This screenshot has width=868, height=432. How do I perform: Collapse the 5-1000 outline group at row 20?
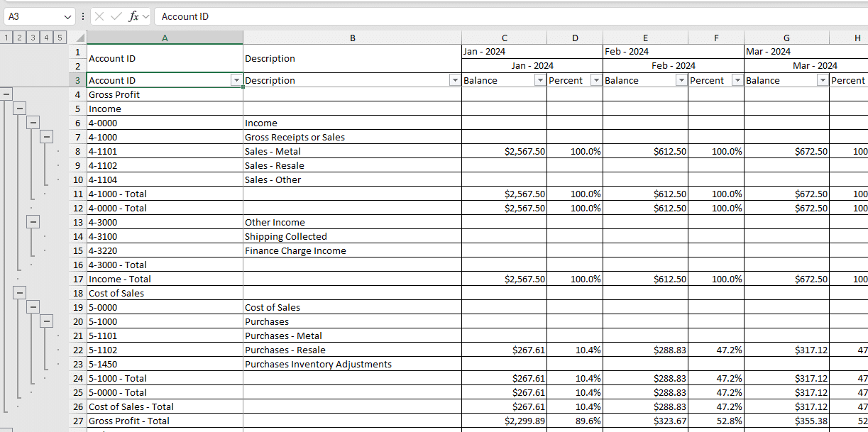(47, 321)
